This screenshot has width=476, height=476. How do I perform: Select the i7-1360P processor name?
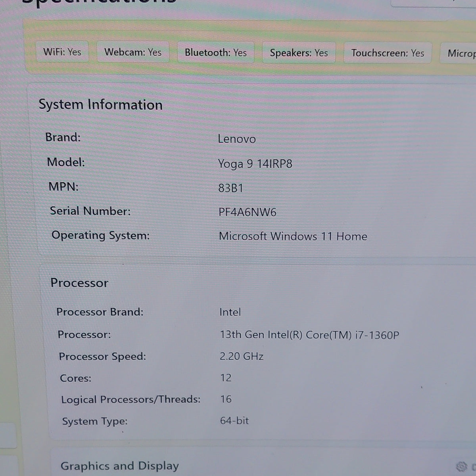(310, 335)
